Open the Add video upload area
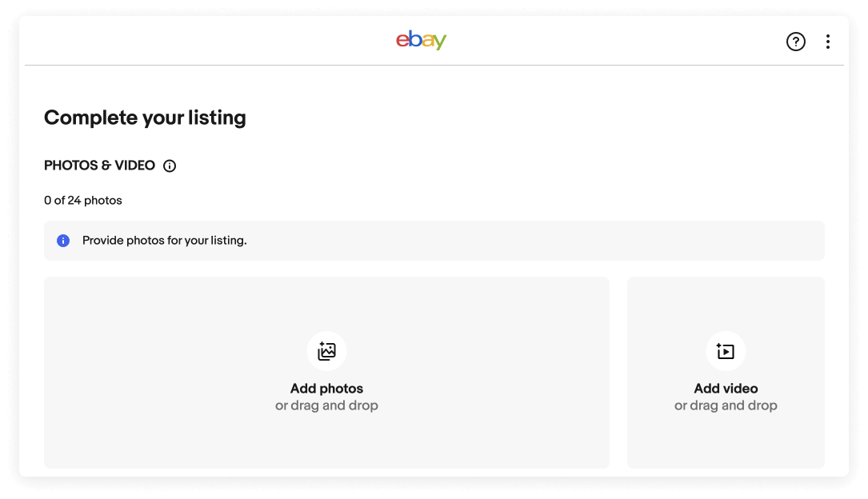 [725, 372]
